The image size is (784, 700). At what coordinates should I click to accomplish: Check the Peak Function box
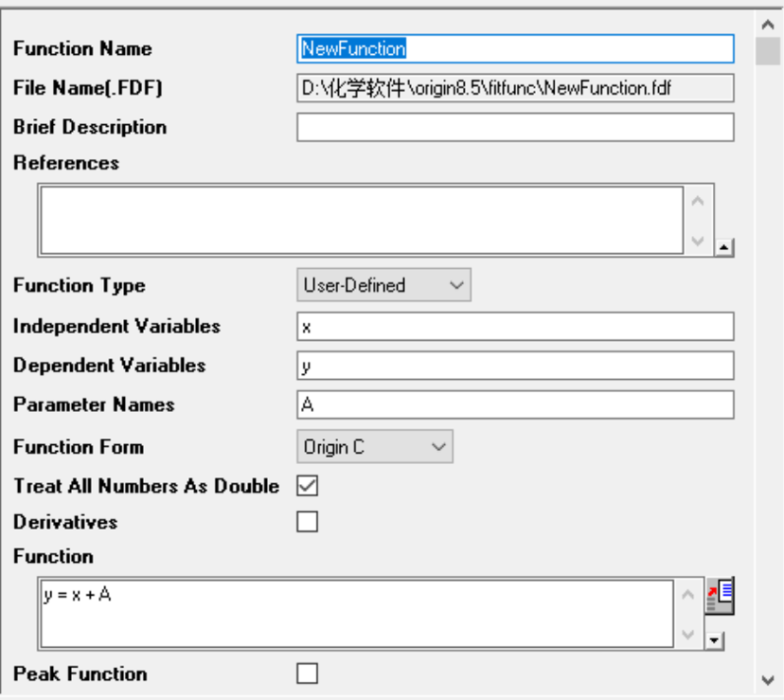pyautogui.click(x=308, y=673)
